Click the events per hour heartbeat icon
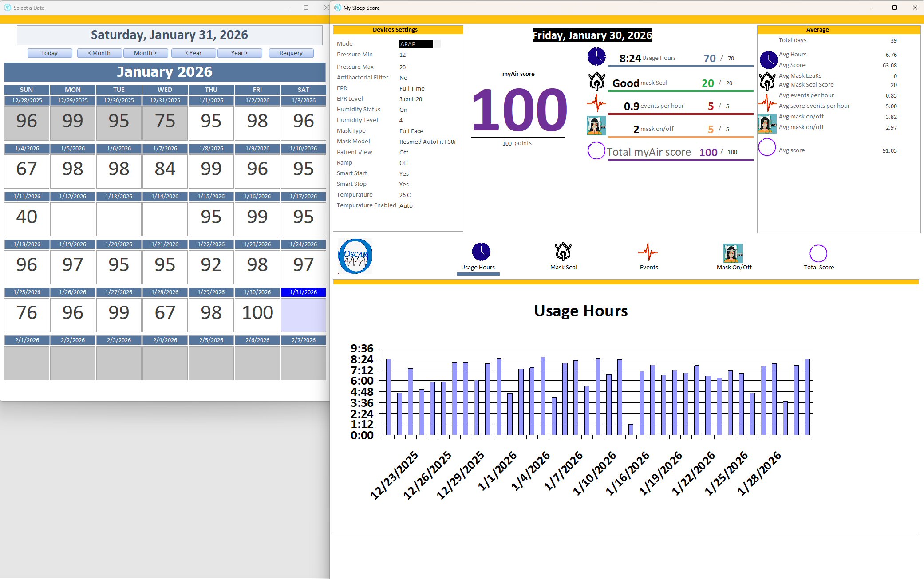The width and height of the screenshot is (924, 579). click(x=596, y=104)
